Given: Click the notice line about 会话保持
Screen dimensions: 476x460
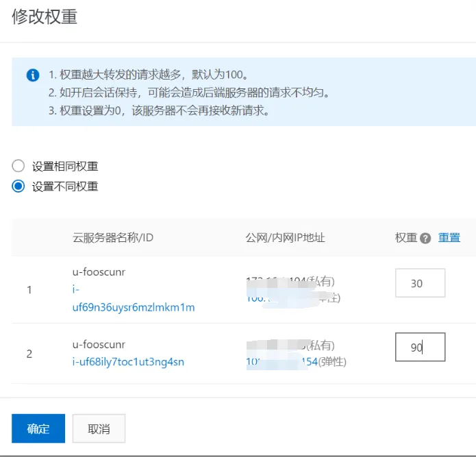Looking at the screenshot, I should (x=189, y=93).
